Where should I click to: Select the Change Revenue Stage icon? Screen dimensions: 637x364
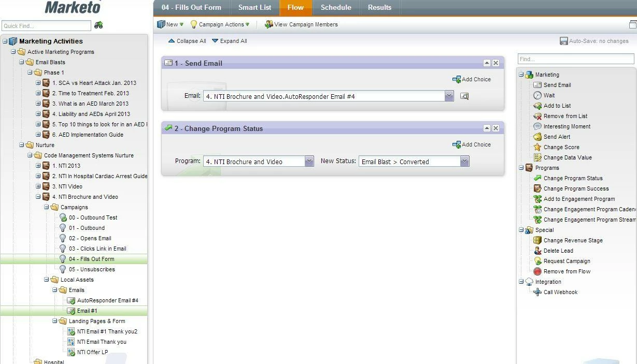[537, 240]
